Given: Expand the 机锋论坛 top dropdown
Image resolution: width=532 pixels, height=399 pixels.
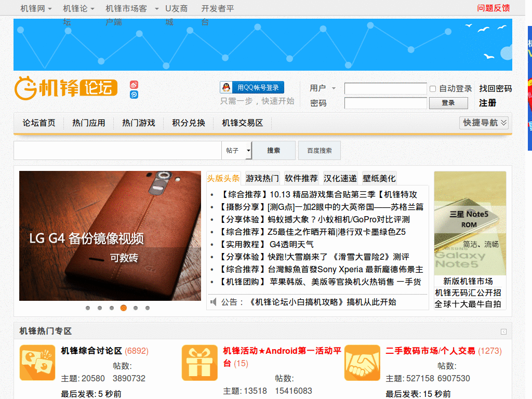Looking at the screenshot, I should (x=92, y=9).
